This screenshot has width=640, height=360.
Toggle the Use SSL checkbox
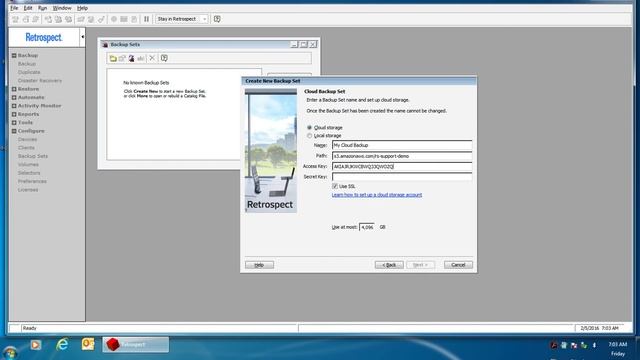[335, 186]
